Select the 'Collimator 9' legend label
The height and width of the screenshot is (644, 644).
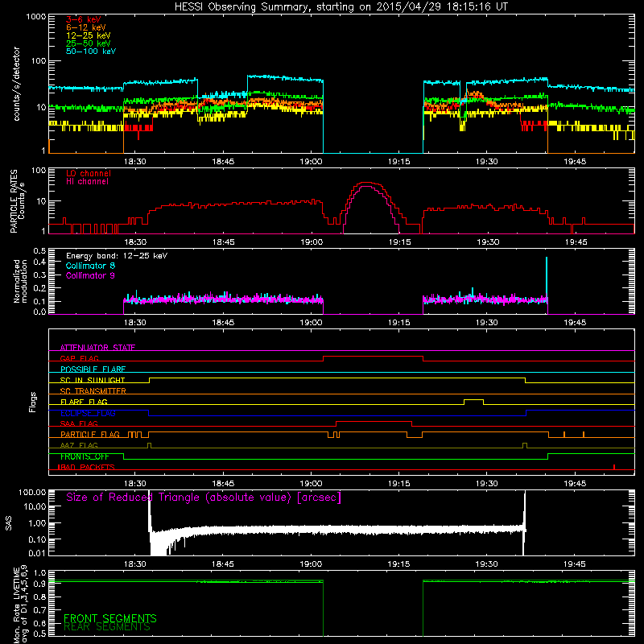point(90,275)
